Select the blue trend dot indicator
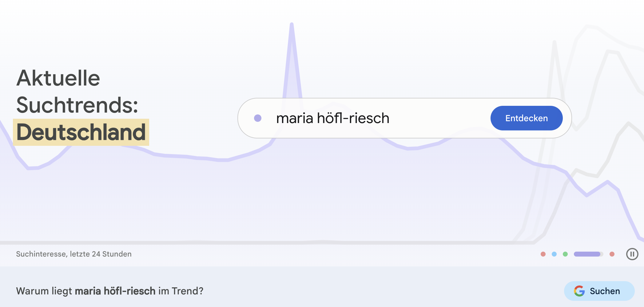This screenshot has width=644, height=307. tap(555, 254)
